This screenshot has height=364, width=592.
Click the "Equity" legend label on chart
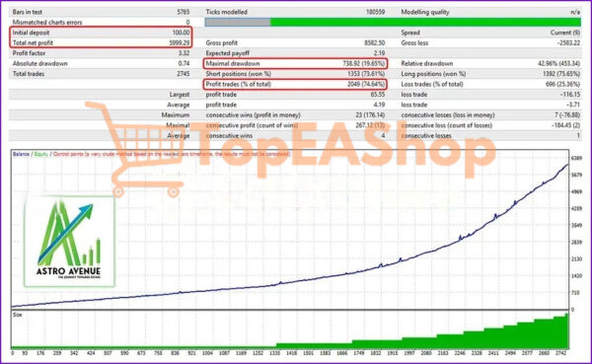[x=41, y=154]
